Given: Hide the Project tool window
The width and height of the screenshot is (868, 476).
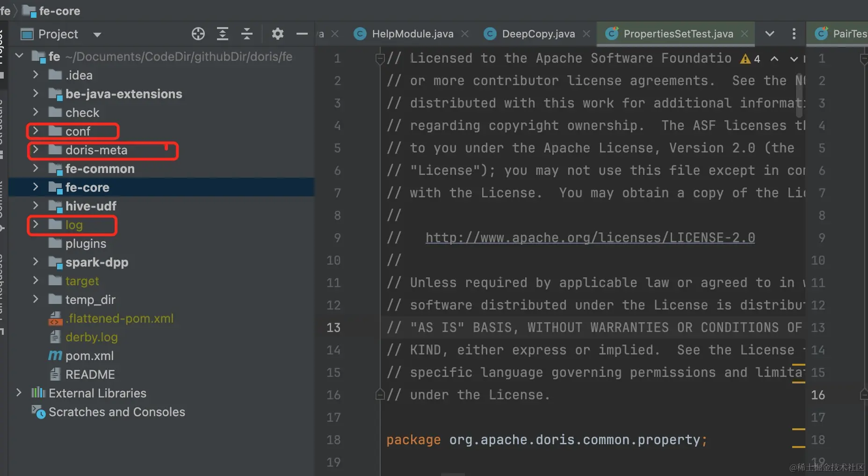Looking at the screenshot, I should (302, 34).
